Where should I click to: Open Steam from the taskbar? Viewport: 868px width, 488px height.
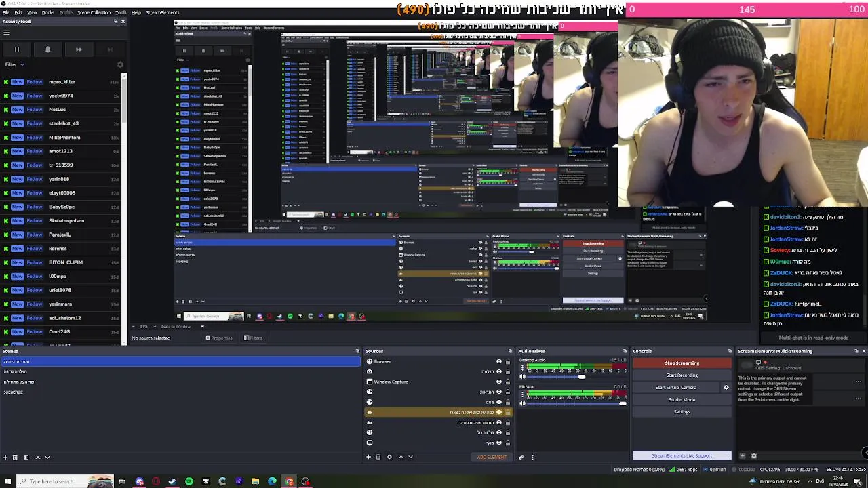point(172,481)
